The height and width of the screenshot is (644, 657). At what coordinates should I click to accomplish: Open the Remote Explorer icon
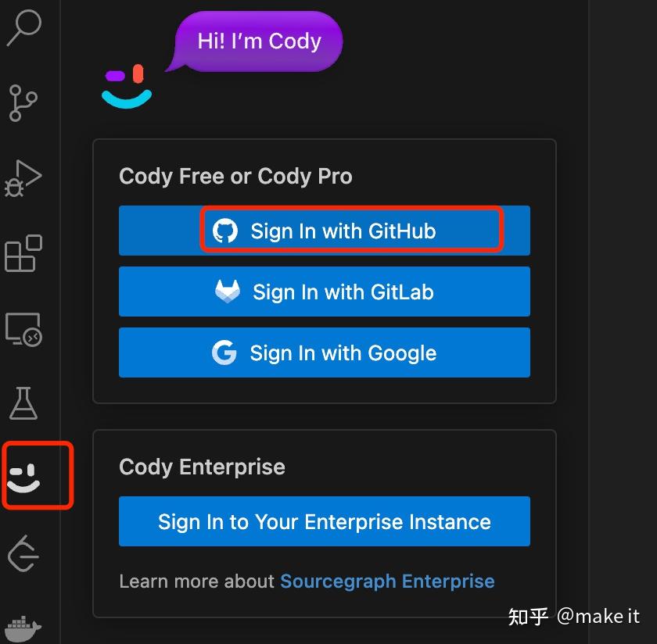pyautogui.click(x=23, y=329)
